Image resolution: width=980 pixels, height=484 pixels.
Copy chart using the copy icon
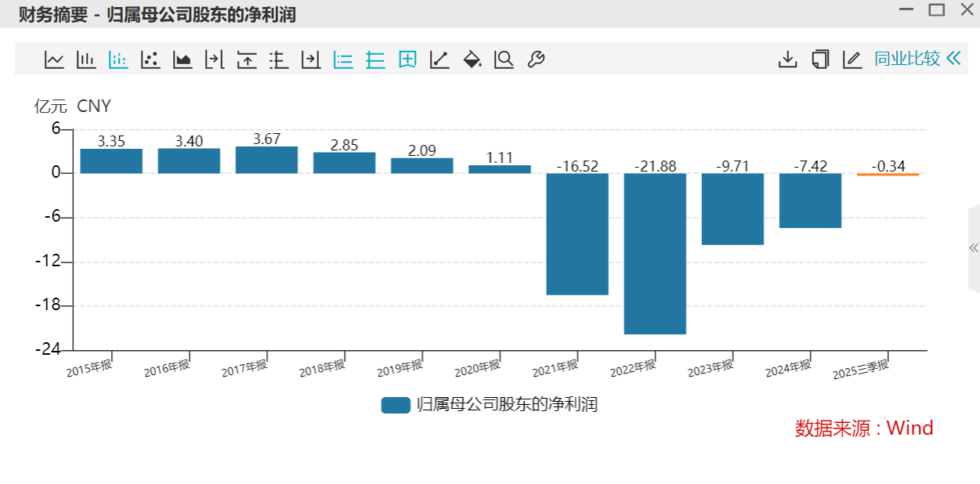tap(819, 60)
